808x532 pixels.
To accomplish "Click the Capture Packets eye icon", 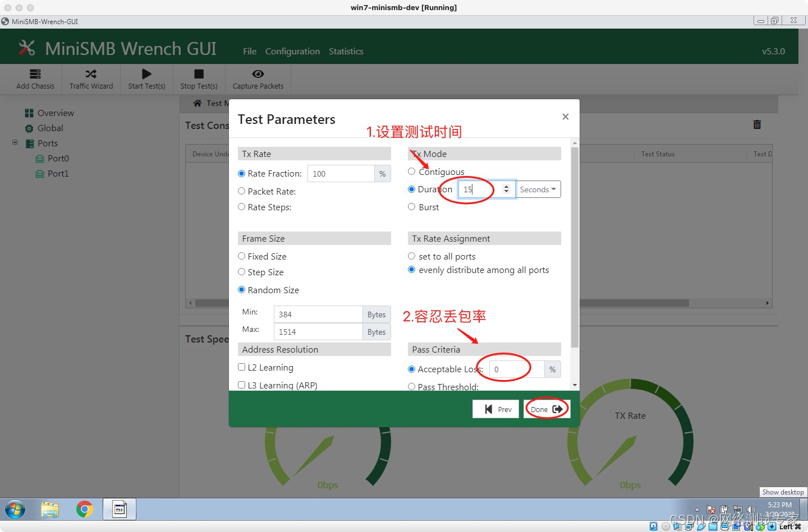I will pyautogui.click(x=258, y=78).
